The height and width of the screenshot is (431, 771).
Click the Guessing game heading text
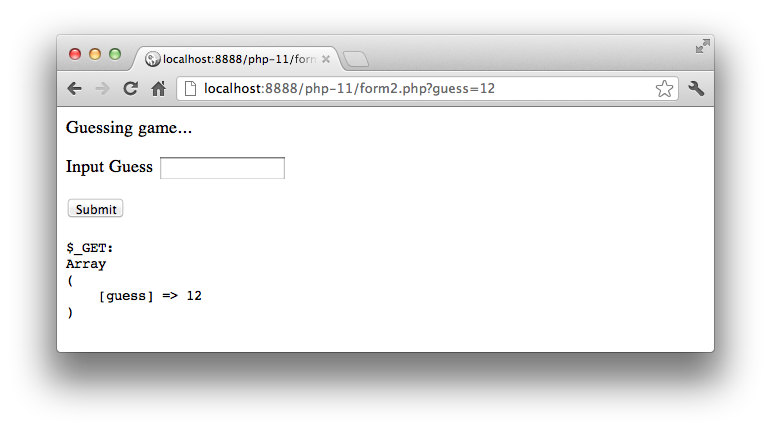tap(129, 128)
